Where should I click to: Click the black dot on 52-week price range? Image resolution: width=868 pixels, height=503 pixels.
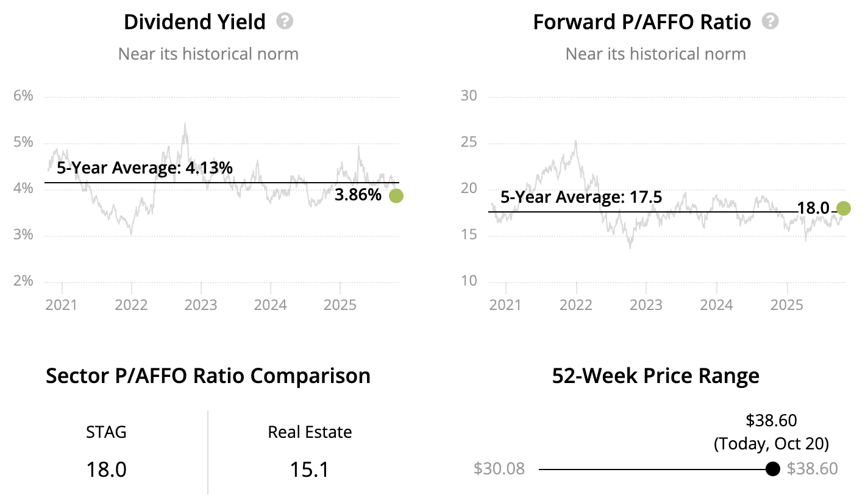[772, 469]
